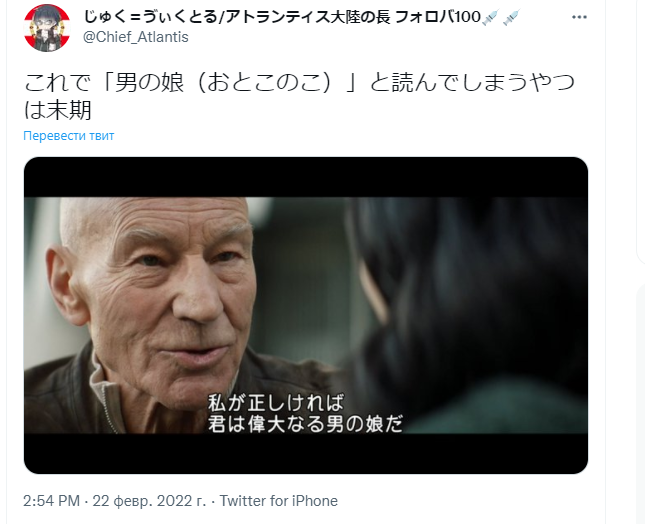Click the first syringe emoji in the display name
The height and width of the screenshot is (524, 645).
click(490, 18)
